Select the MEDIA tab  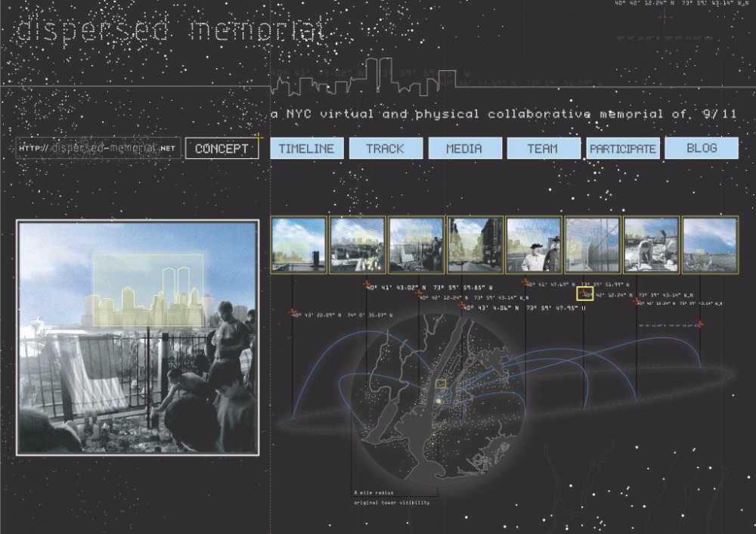(x=465, y=148)
